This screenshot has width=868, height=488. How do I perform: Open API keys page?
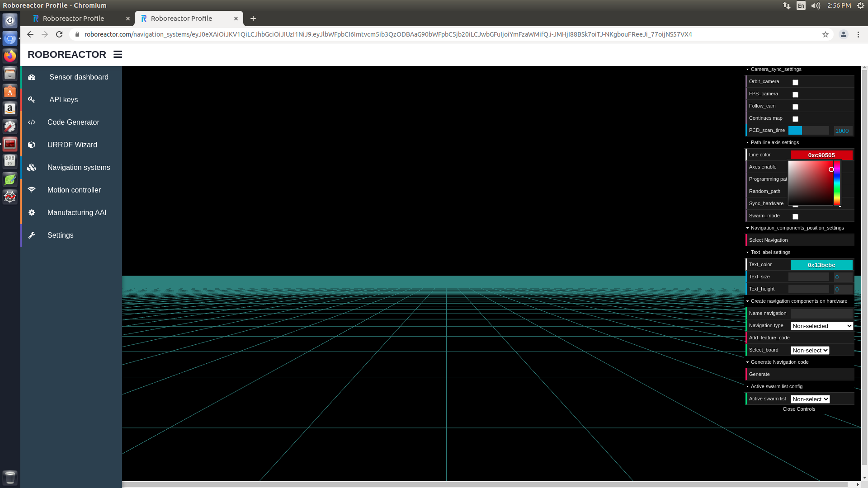point(63,100)
